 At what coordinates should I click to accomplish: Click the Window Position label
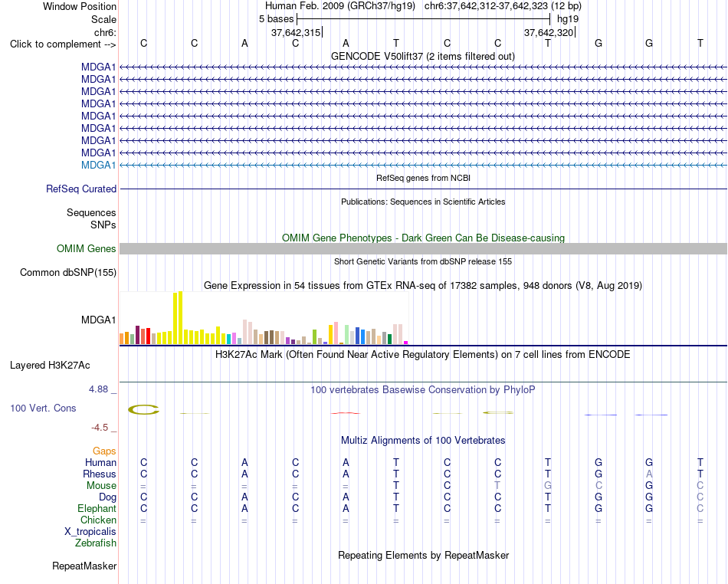point(80,6)
